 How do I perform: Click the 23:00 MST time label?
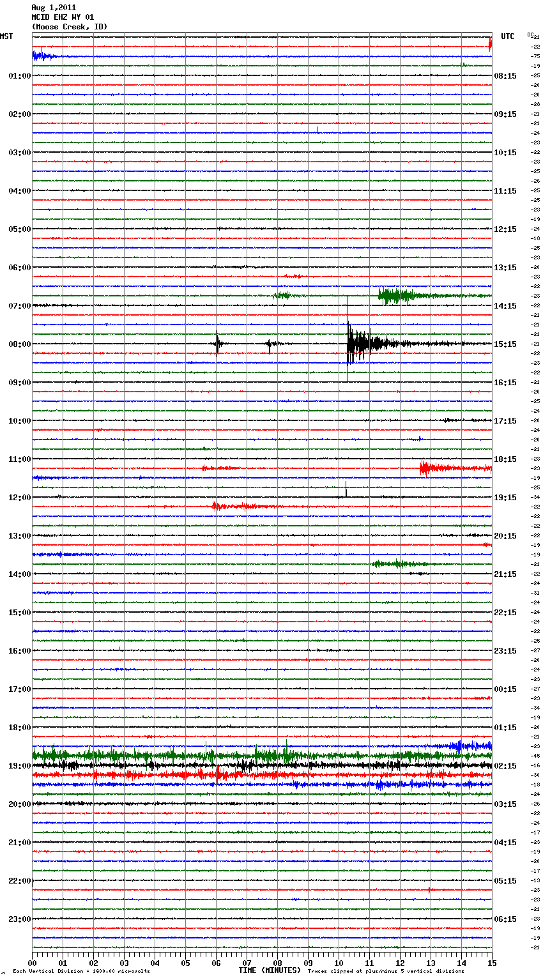click(x=19, y=919)
